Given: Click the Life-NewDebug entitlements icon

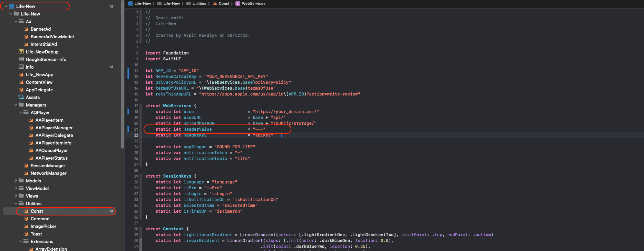Looking at the screenshot, I should [x=21, y=52].
